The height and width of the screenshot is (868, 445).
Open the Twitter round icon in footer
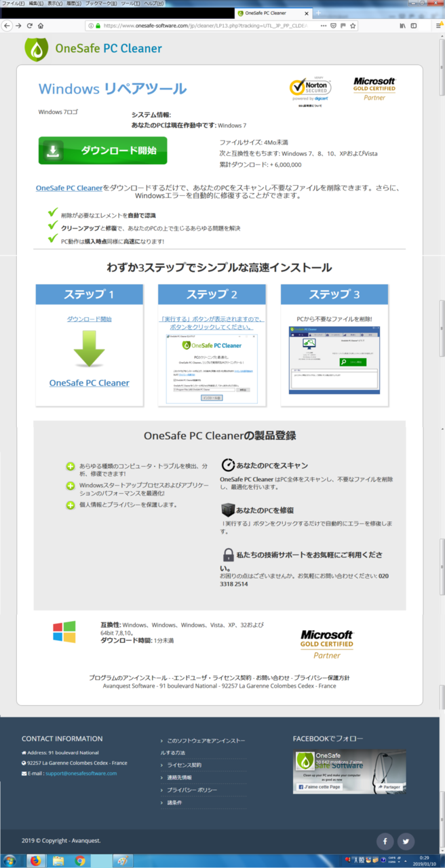click(406, 841)
